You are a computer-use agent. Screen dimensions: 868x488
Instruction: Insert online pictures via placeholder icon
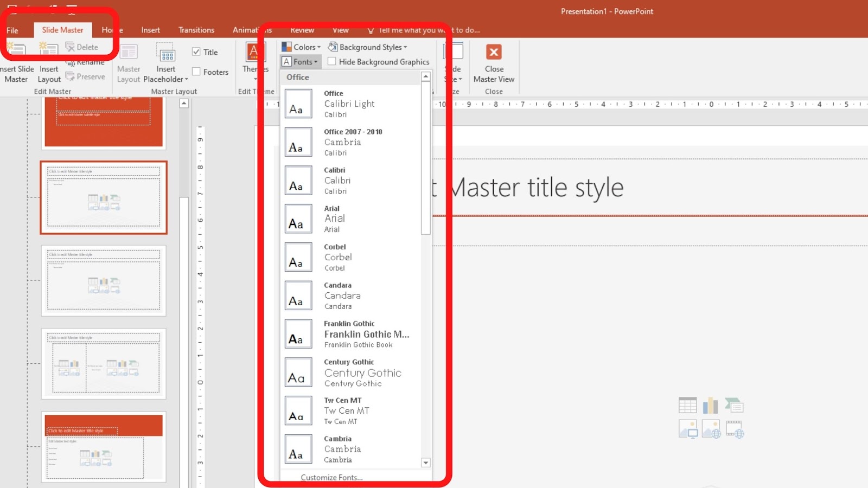pos(711,429)
